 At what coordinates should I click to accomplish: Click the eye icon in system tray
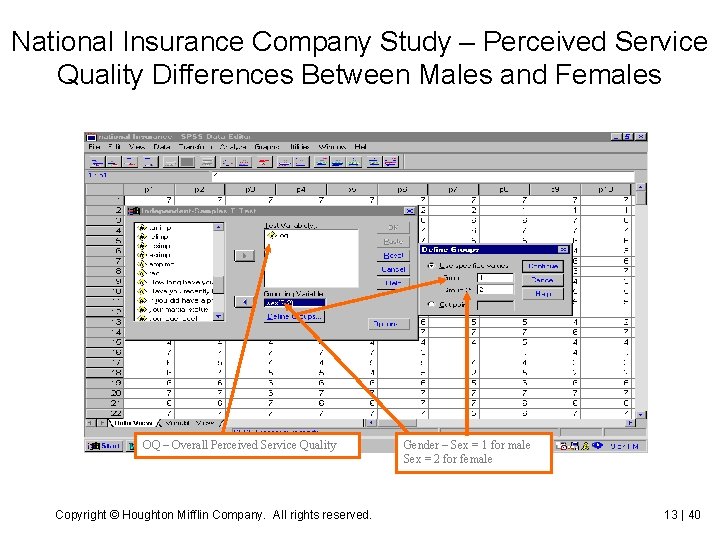click(x=597, y=445)
